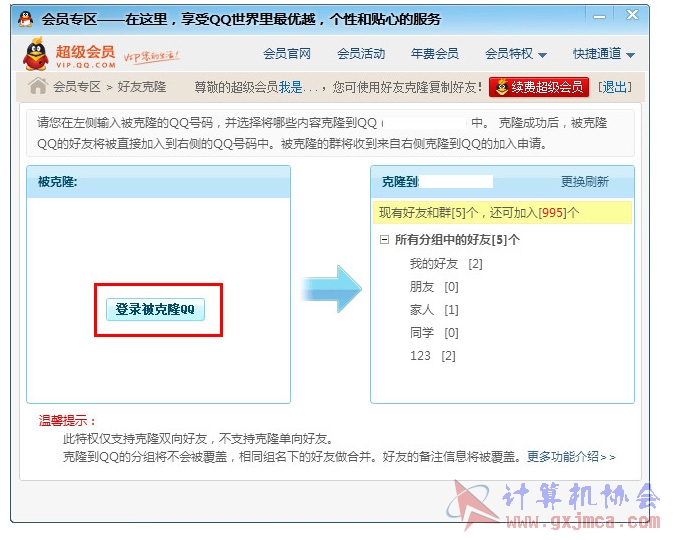Click the 好友克隆 breadcrumb text
This screenshot has height=540, width=676.
[x=142, y=87]
